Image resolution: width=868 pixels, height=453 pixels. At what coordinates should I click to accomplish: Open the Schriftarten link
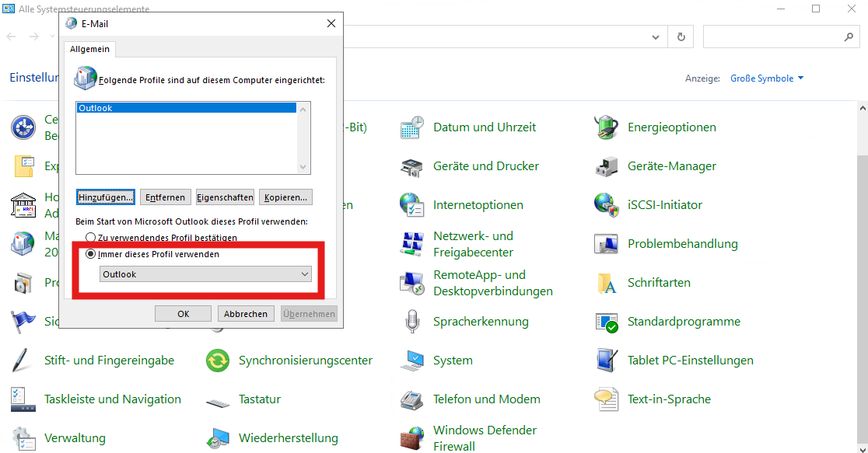point(659,283)
